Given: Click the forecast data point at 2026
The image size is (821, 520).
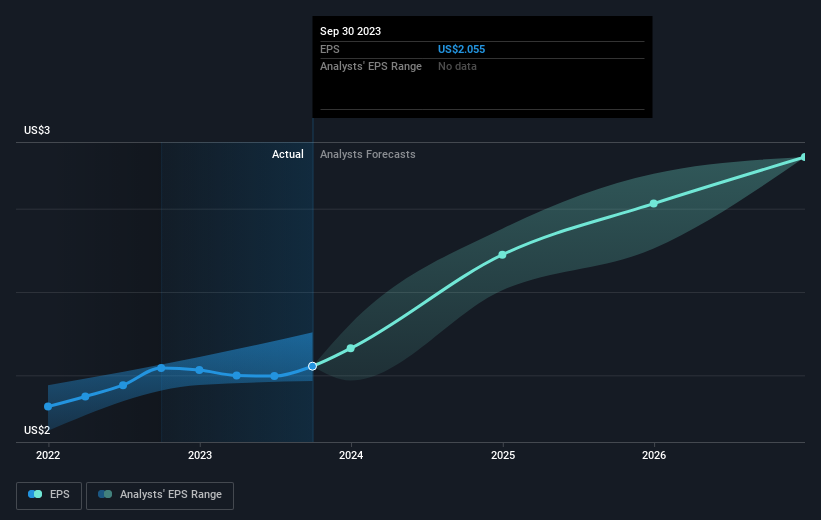Looking at the screenshot, I should tap(654, 203).
